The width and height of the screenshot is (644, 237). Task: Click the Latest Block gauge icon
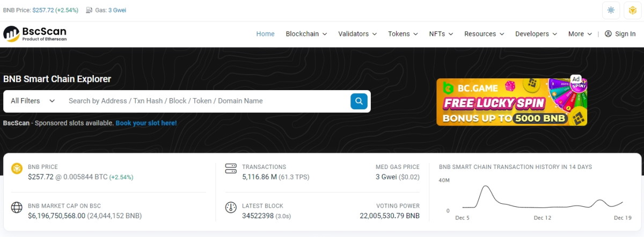click(x=231, y=208)
